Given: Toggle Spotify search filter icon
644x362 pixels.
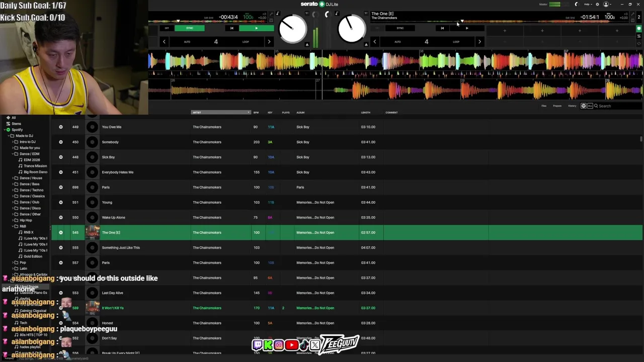Looking at the screenshot, I should [584, 106].
